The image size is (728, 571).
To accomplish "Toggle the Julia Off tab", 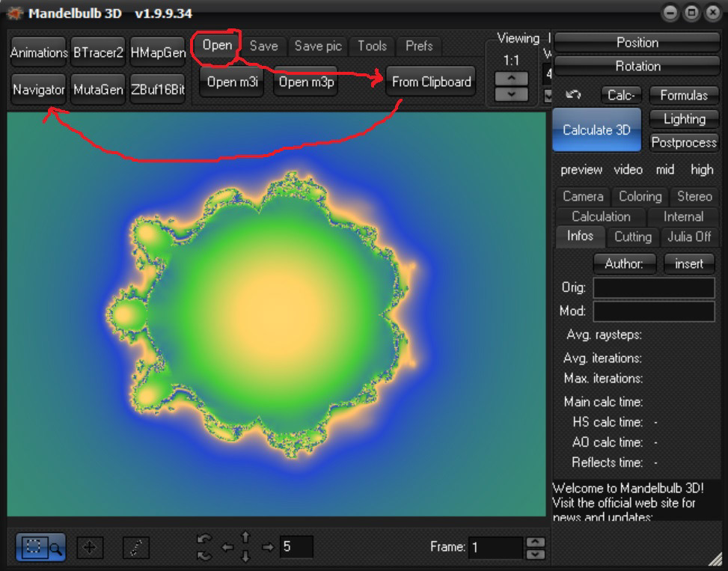I will pyautogui.click(x=689, y=236).
